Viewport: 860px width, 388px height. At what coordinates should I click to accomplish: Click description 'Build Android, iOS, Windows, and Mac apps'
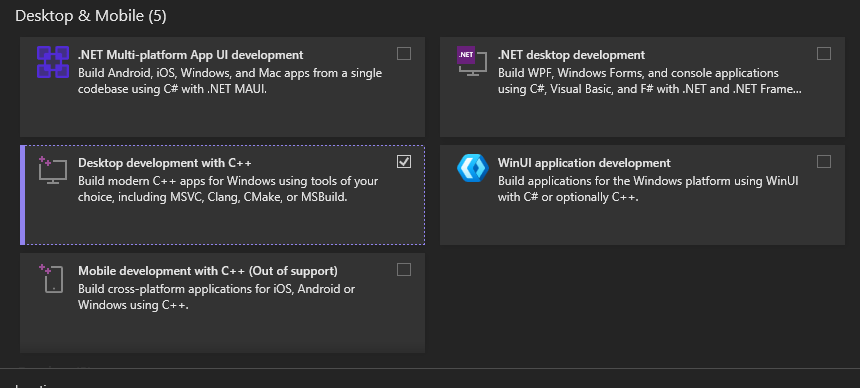tap(230, 81)
